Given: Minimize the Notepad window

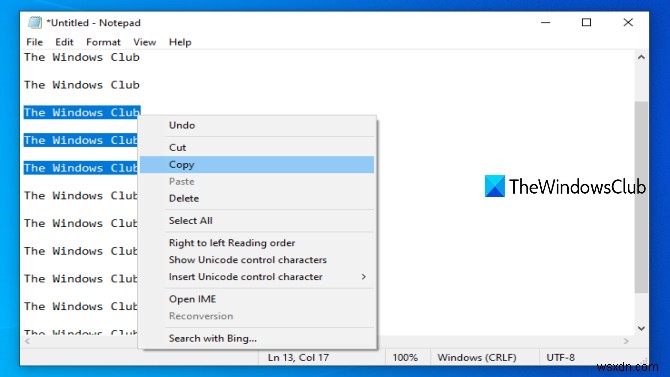Looking at the screenshot, I should tap(546, 22).
